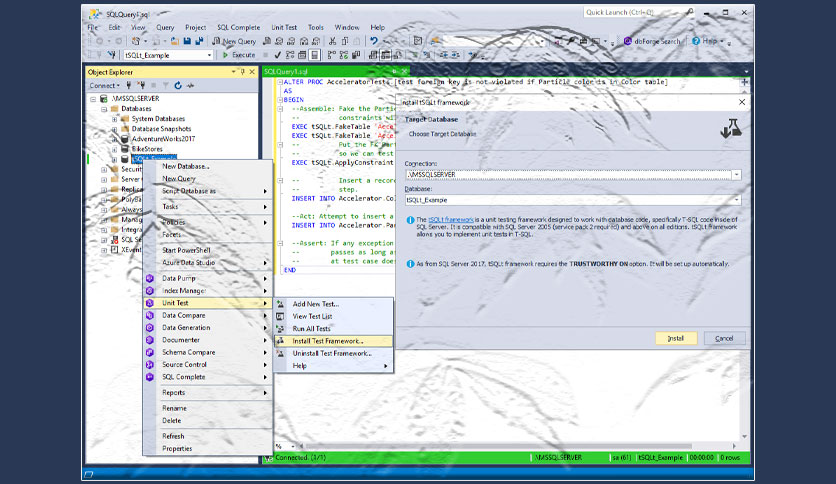This screenshot has width=836, height=484.
Task: Click the Source Control purple icon
Action: [150, 365]
